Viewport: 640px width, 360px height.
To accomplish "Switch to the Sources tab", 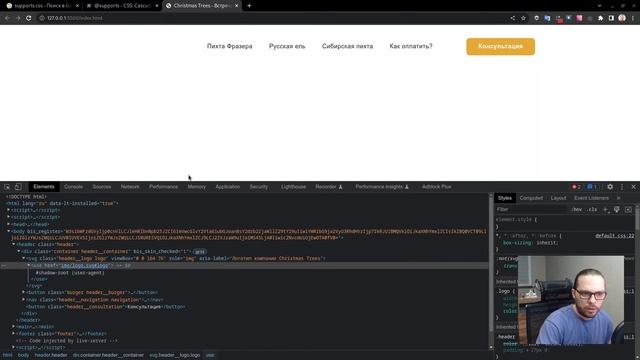I will pyautogui.click(x=102, y=187).
